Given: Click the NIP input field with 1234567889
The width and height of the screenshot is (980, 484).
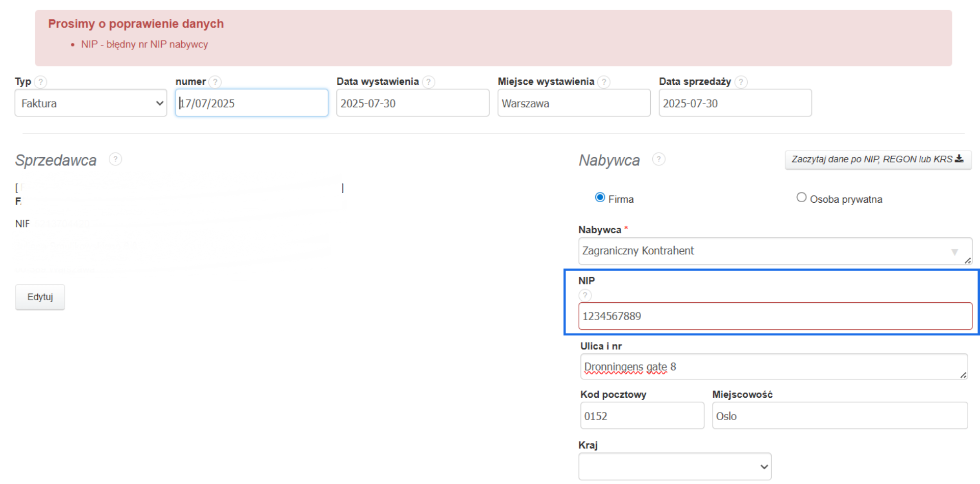Looking at the screenshot, I should pos(775,317).
